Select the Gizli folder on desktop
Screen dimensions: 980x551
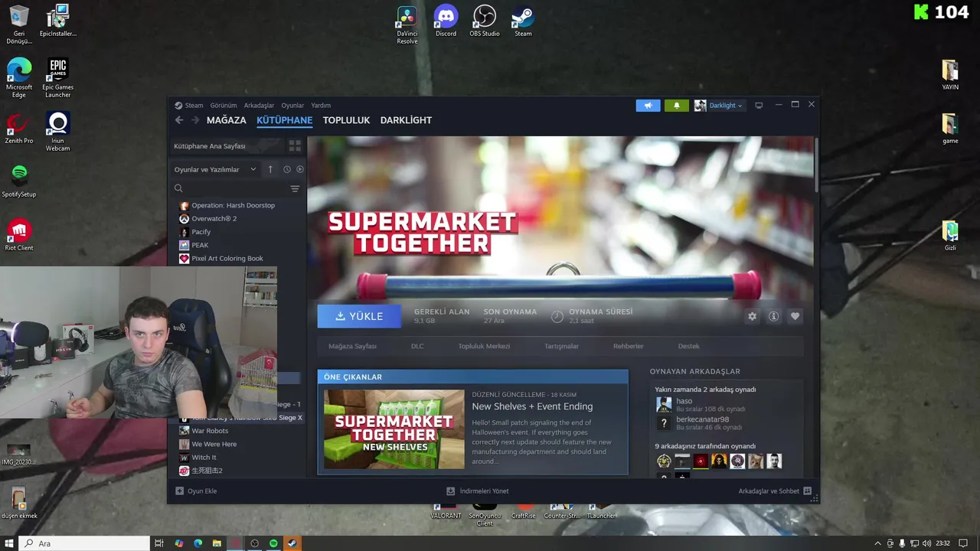pyautogui.click(x=950, y=236)
